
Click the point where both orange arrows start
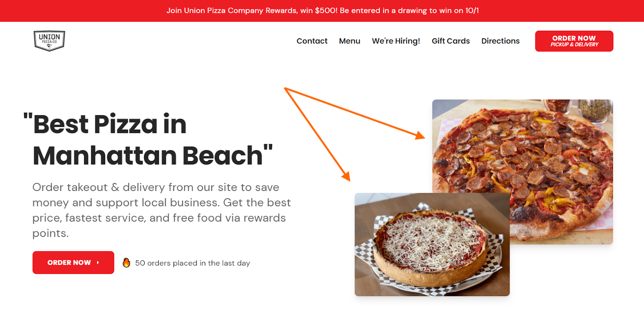point(285,88)
